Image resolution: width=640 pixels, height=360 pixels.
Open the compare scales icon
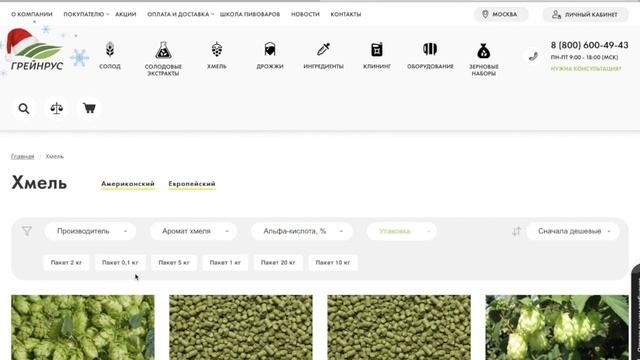click(x=56, y=108)
